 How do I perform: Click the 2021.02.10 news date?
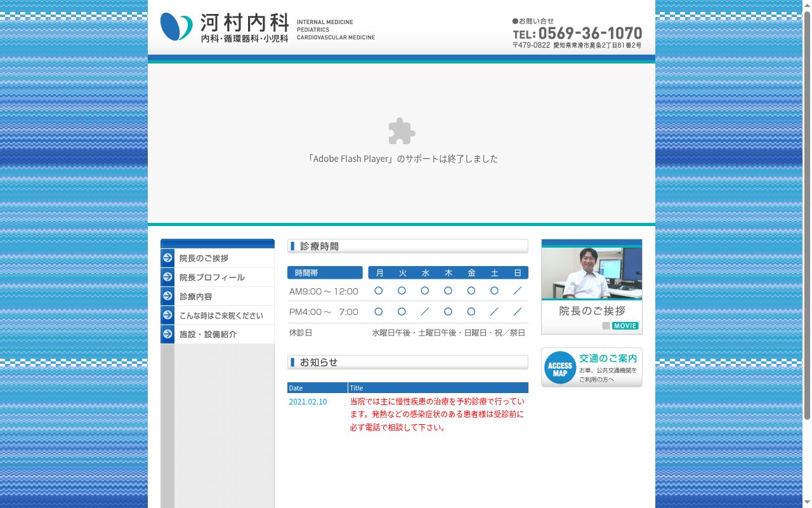point(308,401)
